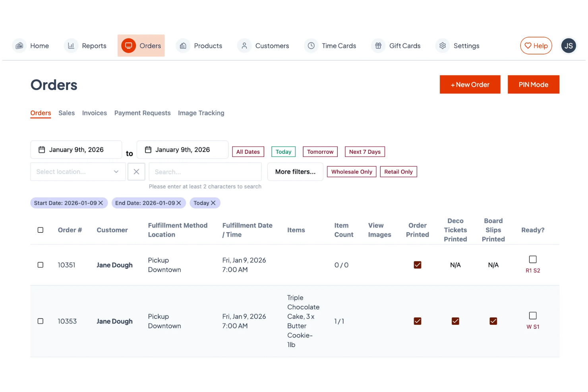Viewport: 588px width, 392px height.
Task: Click the Reports bar chart icon
Action: click(71, 46)
